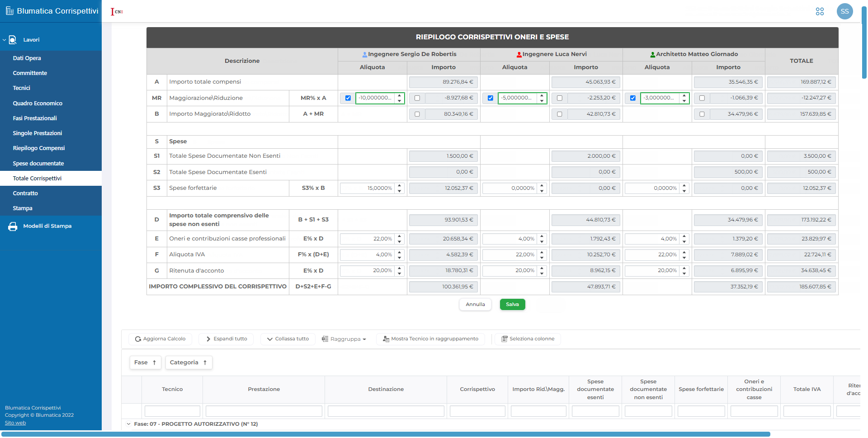
Task: Enable MR importo checkbox for Luca Nervi
Action: 560,98
